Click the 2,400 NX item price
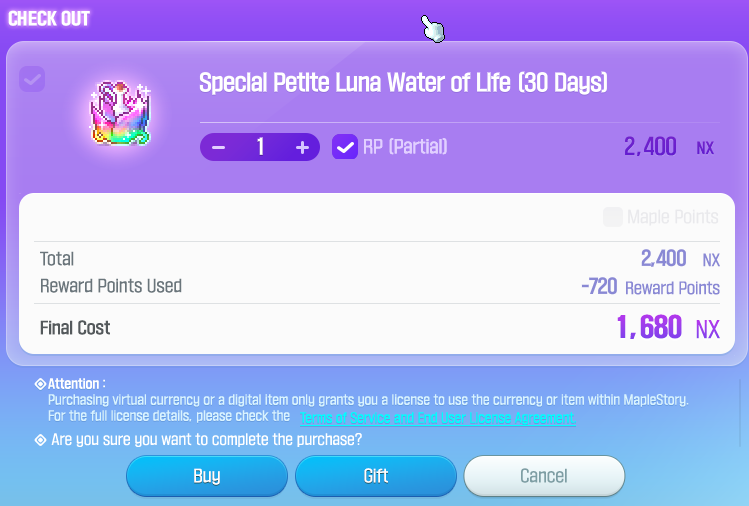 (669, 147)
